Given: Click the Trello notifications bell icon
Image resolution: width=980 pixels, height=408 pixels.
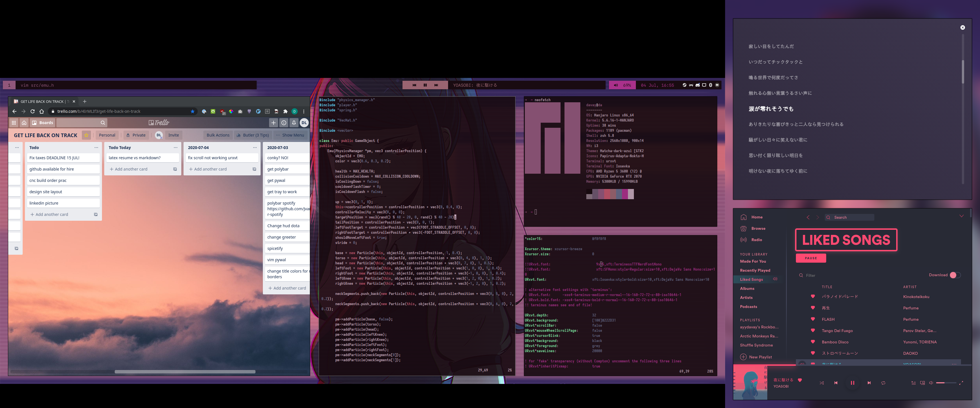Looking at the screenshot, I should click(x=294, y=123).
